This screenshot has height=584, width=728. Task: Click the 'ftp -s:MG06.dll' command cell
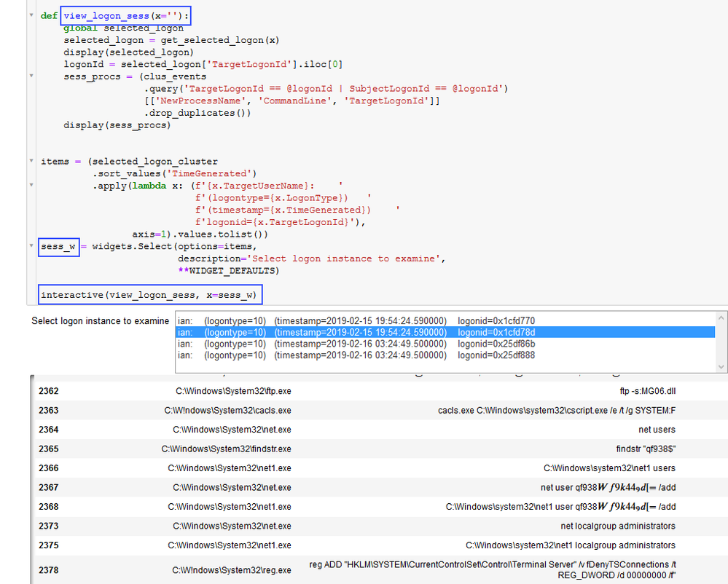point(648,391)
